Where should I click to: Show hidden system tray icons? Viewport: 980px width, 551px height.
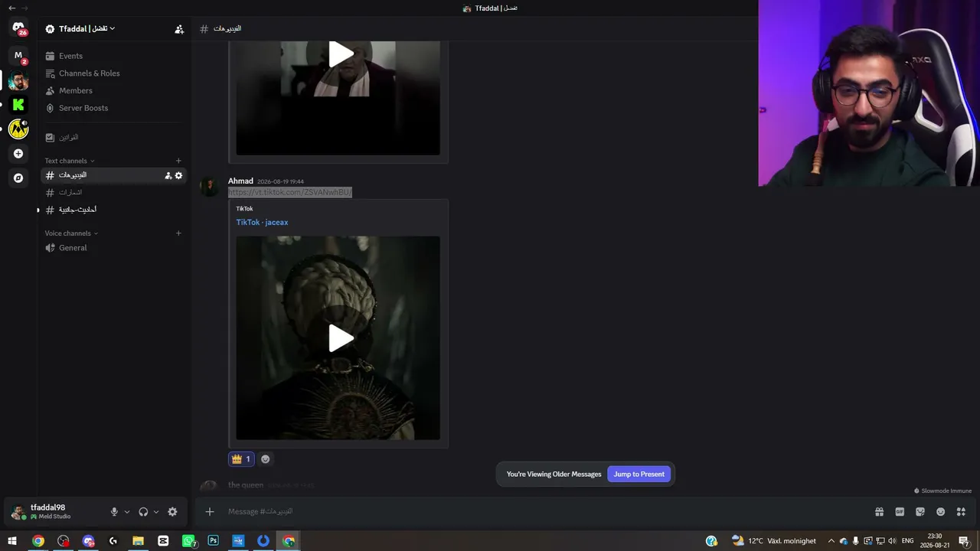coord(831,541)
